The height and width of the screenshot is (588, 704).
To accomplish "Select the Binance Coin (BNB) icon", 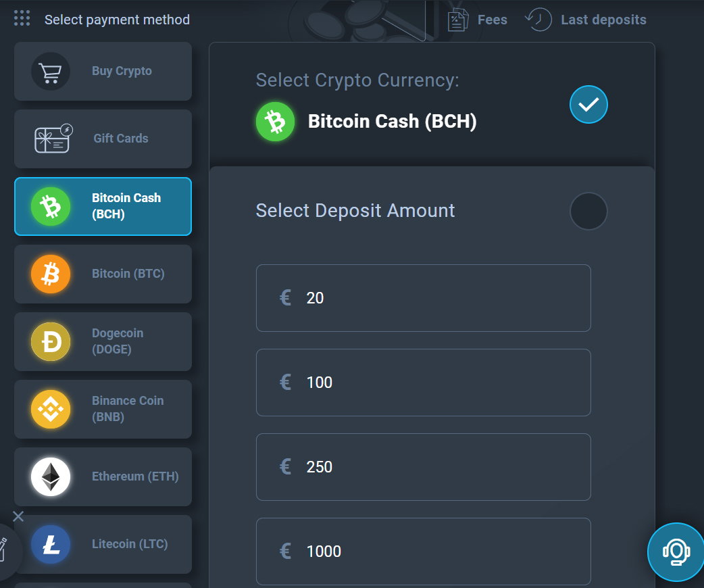I will 51,409.
